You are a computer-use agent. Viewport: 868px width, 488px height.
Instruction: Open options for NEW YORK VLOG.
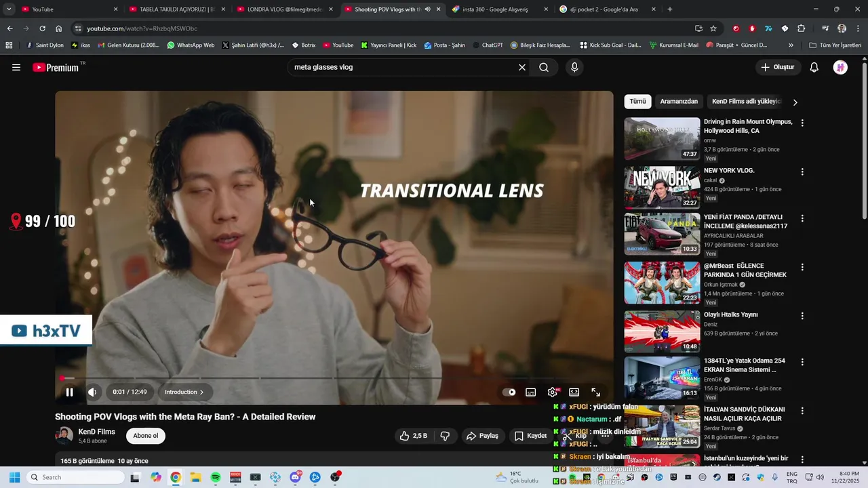tap(802, 172)
